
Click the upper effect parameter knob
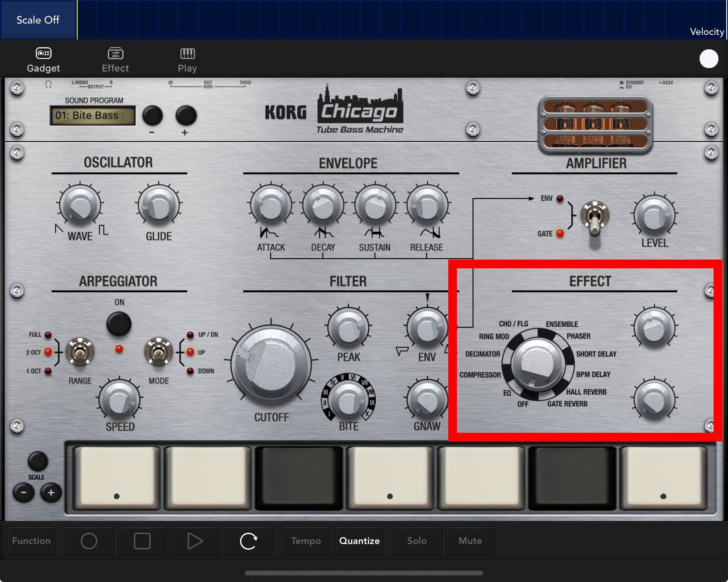click(654, 327)
